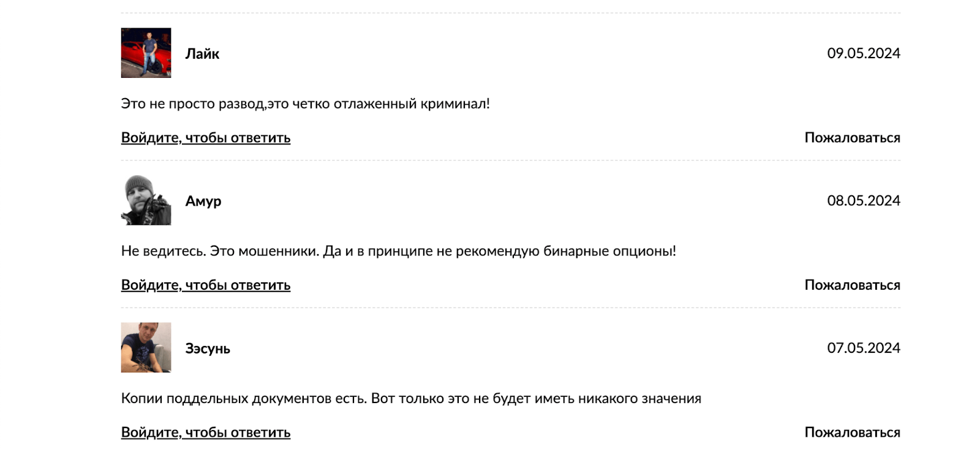Click the date 07.05.2024
Viewport: 980px width, 452px height.
click(864, 348)
